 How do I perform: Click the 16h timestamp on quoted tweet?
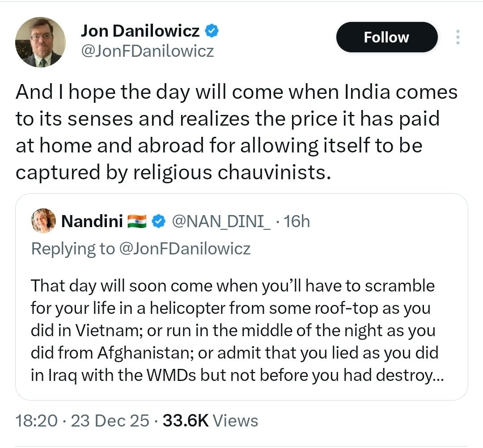point(297,221)
